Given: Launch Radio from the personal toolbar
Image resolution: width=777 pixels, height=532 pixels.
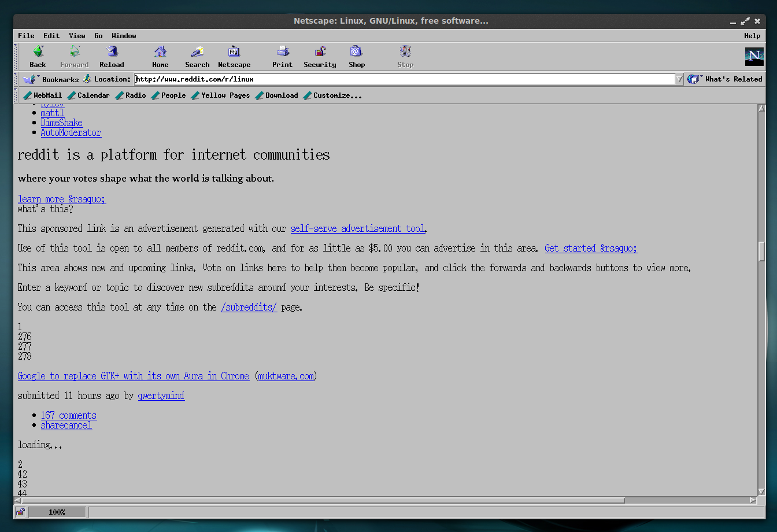Looking at the screenshot, I should click(130, 95).
